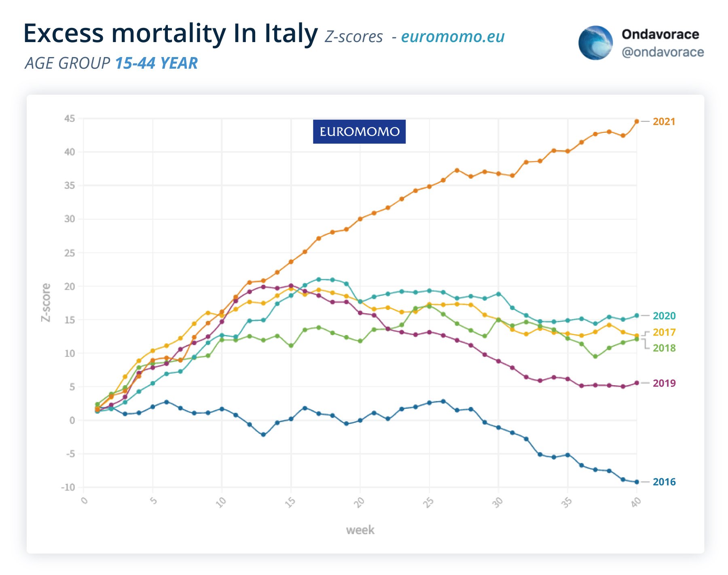The image size is (728, 575).
Task: Click the EUROMOMO logo badge
Action: (x=359, y=132)
